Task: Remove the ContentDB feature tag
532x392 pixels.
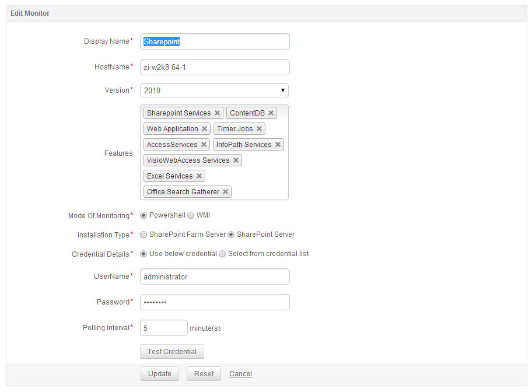Action: pyautogui.click(x=271, y=113)
